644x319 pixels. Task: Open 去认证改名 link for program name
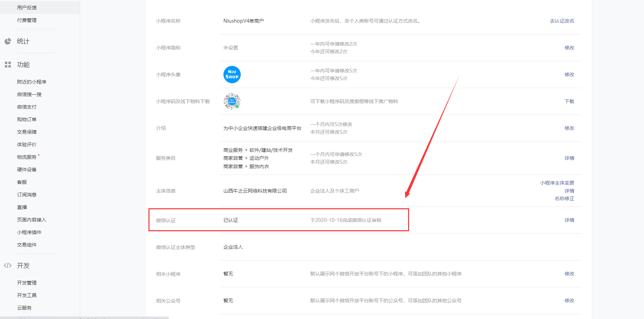(x=562, y=21)
